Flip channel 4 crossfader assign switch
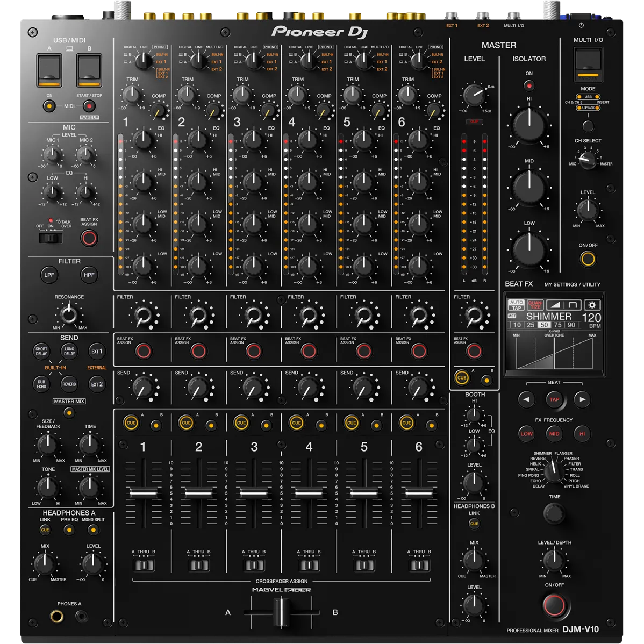The width and height of the screenshot is (644, 644). tap(309, 565)
